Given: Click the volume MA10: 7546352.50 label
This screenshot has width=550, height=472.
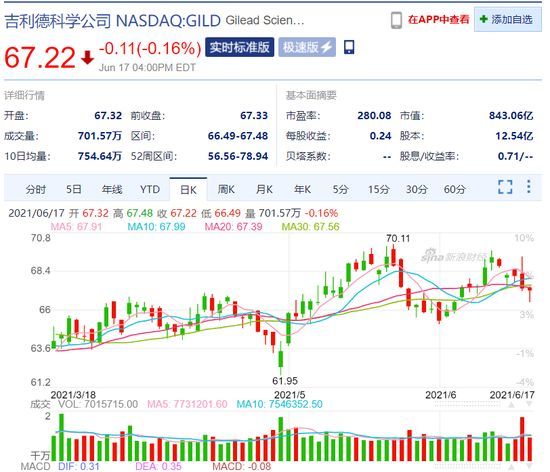Looking at the screenshot, I should 280,404.
